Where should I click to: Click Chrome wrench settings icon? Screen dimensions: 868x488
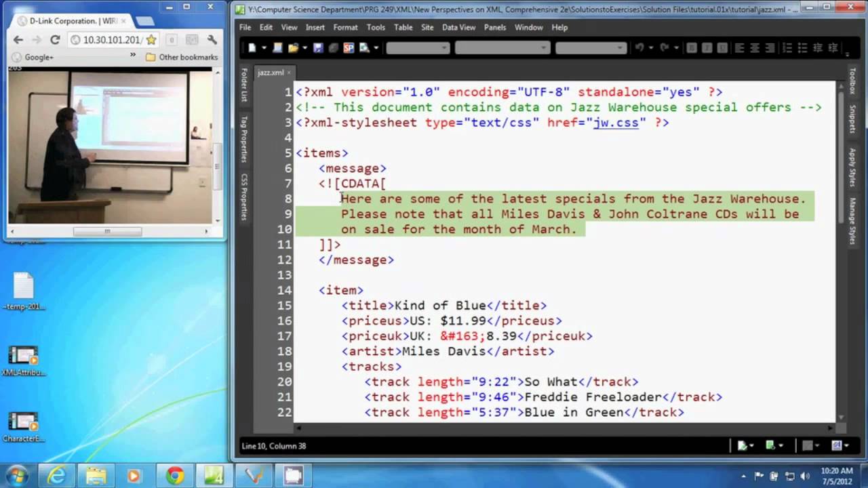point(212,40)
